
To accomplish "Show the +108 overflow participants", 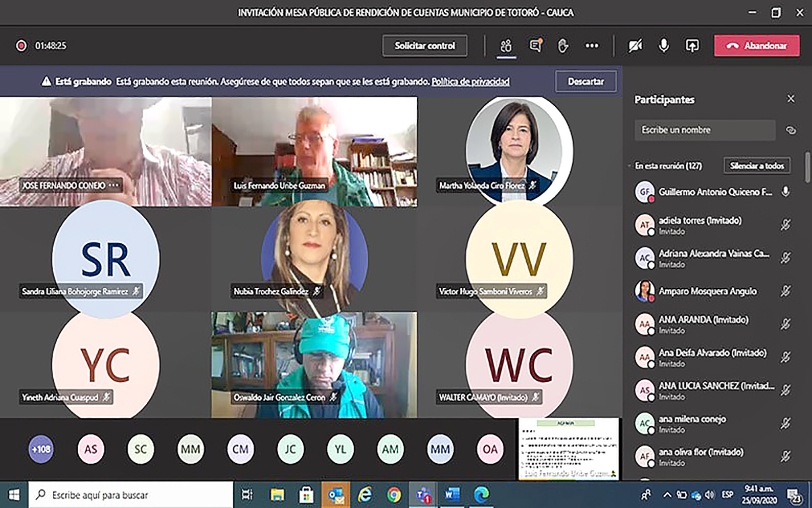I will 41,449.
